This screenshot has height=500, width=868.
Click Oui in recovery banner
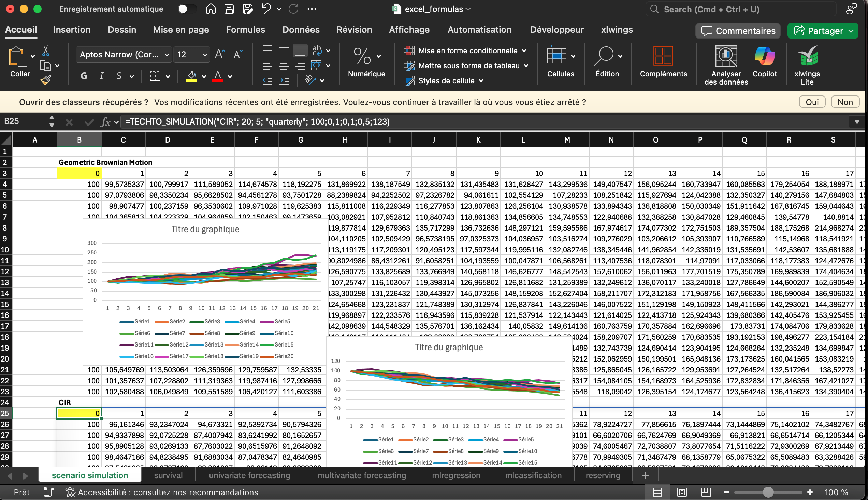[812, 102]
